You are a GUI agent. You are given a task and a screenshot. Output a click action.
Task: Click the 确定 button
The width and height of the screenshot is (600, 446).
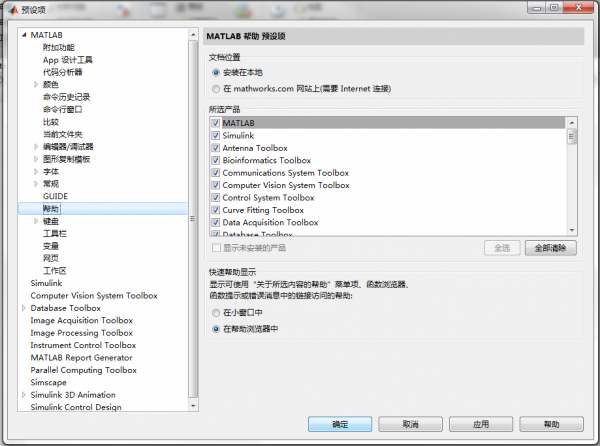(340, 424)
